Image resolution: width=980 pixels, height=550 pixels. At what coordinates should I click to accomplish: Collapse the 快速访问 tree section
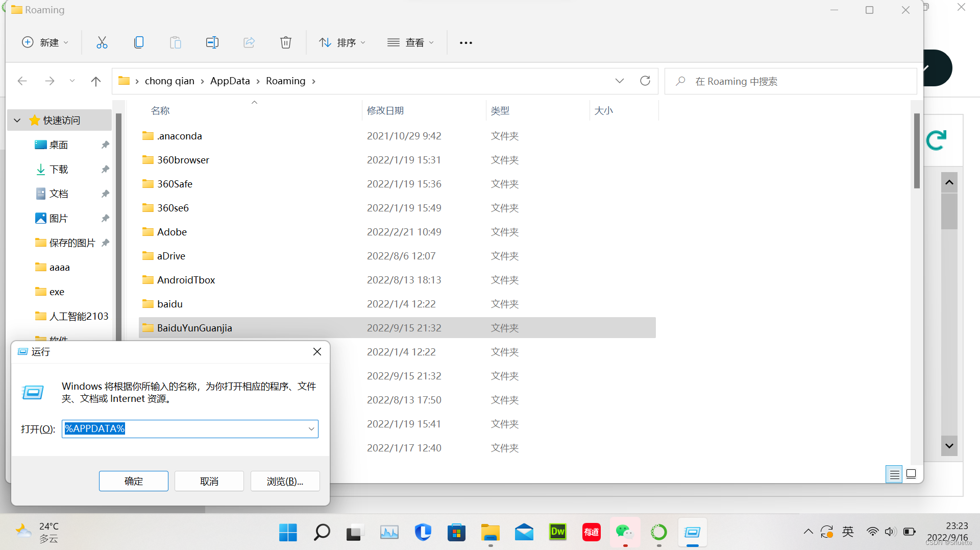(17, 121)
